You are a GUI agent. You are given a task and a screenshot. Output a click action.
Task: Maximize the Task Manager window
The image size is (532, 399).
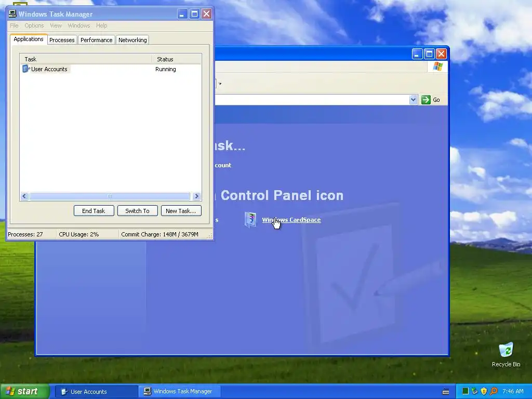[194, 14]
